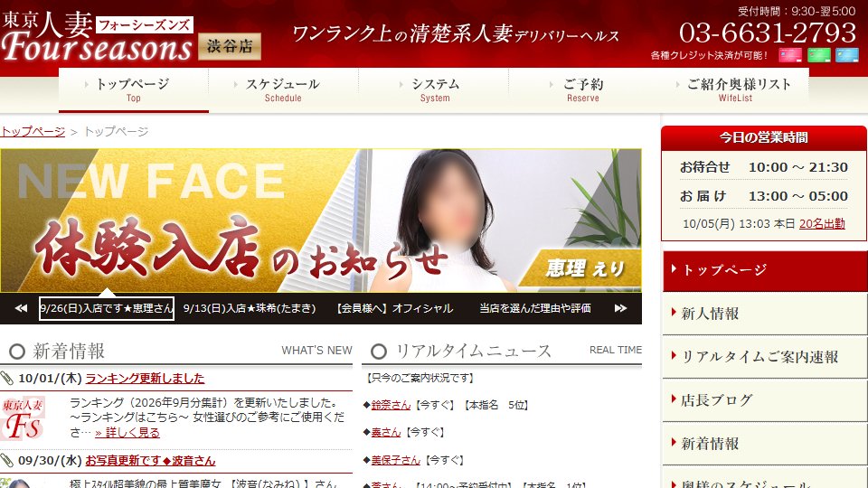The height and width of the screenshot is (488, 868).
Task: Select slide 9/13(日)入店★珠希(たまき)
Action: [x=250, y=308]
